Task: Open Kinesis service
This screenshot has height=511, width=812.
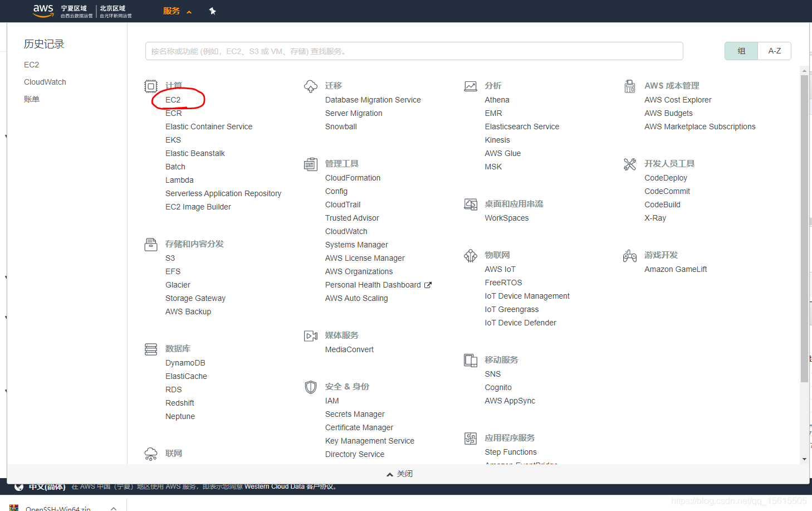Action: pos(497,140)
